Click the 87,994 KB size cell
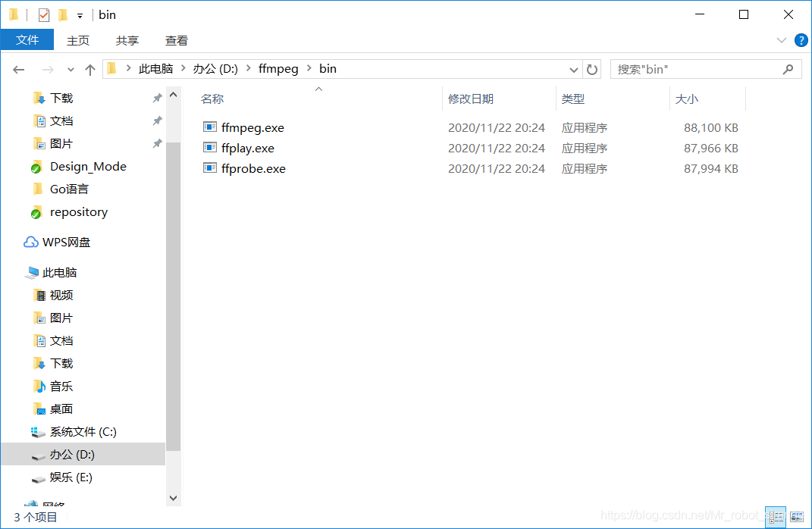The height and width of the screenshot is (529, 812). (710, 169)
